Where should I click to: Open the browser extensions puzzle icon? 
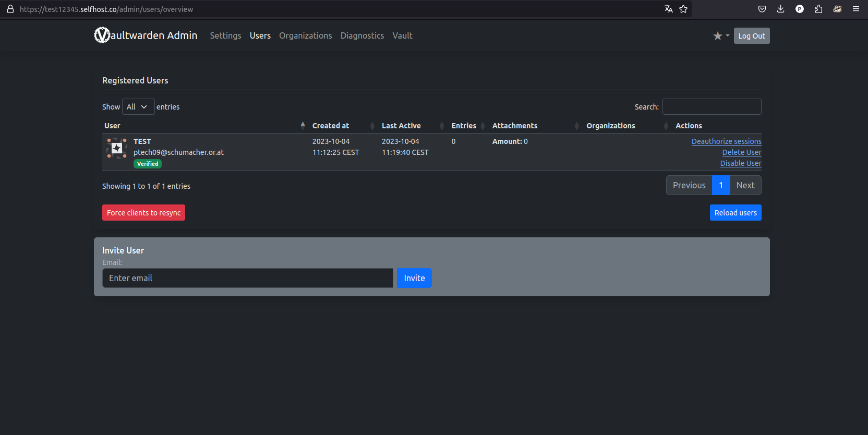[818, 9]
